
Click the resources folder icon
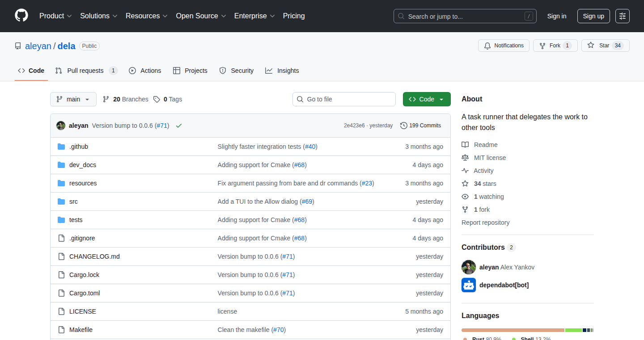coord(61,183)
